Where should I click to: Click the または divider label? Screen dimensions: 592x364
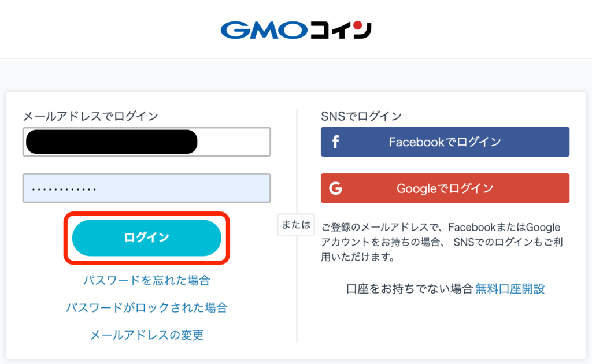[x=296, y=225]
